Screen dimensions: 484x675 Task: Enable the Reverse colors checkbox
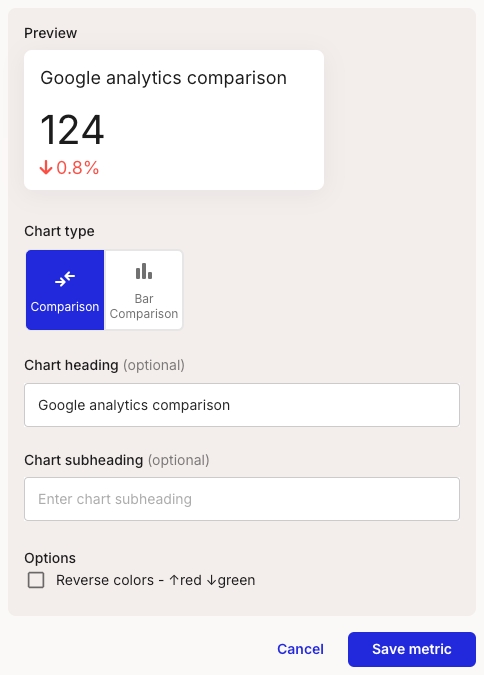click(36, 580)
